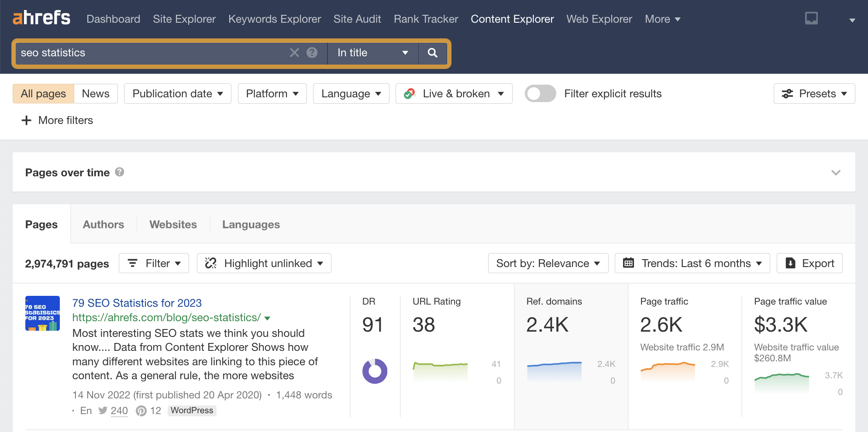The width and height of the screenshot is (868, 432).
Task: Click the SEO statistics article thumbnail
Action: point(42,313)
